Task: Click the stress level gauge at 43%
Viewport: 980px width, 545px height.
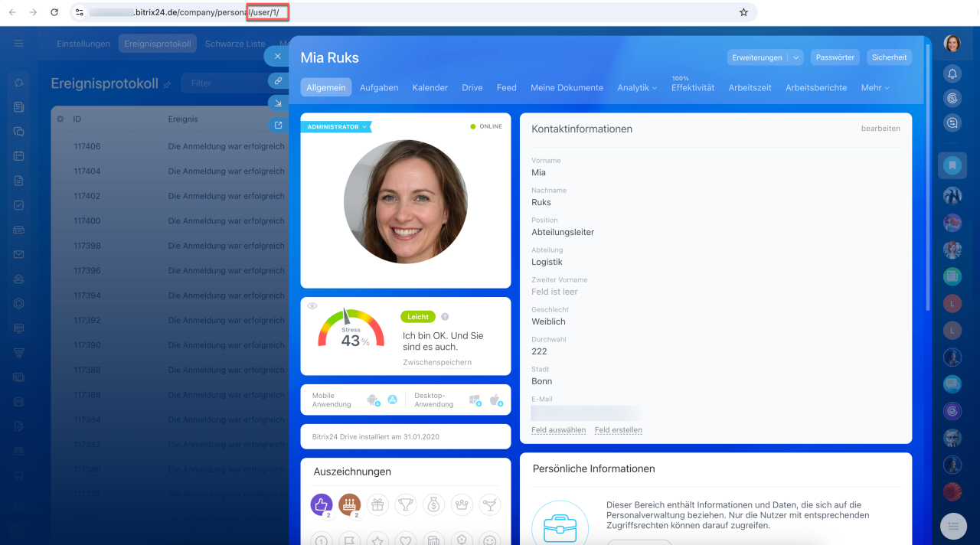Action: click(x=350, y=328)
